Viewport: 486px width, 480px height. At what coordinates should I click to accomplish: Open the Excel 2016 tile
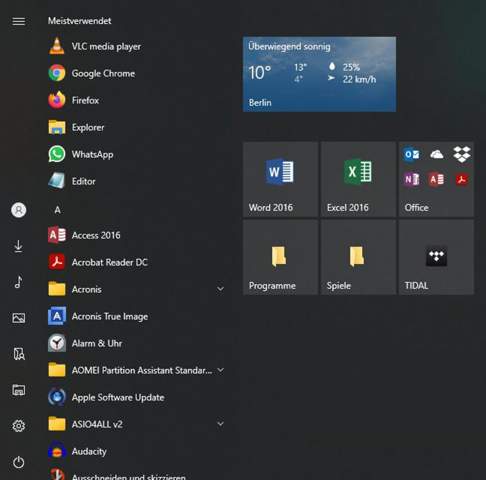click(x=358, y=180)
